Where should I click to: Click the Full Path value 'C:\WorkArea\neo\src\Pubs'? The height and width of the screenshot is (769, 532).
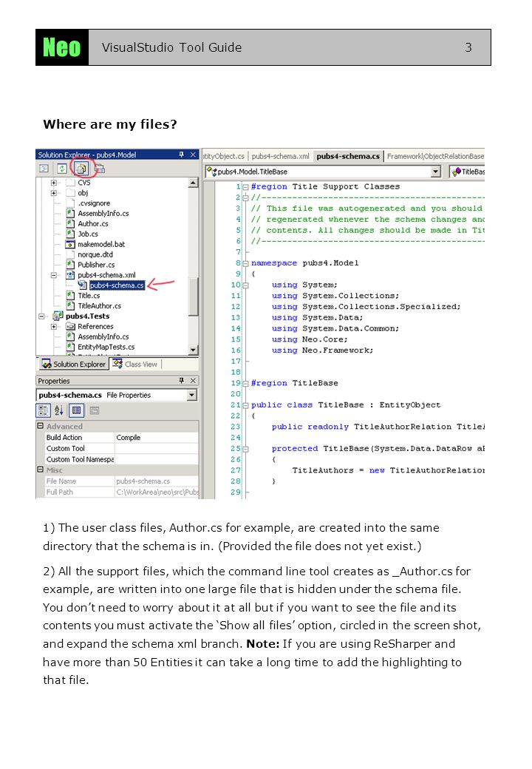[157, 492]
